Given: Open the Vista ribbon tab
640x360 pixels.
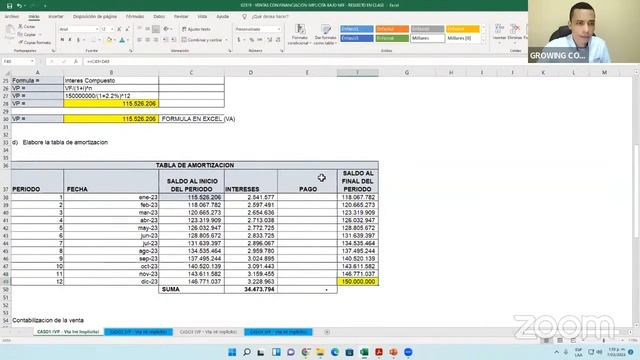Looking at the screenshot, I should point(202,17).
